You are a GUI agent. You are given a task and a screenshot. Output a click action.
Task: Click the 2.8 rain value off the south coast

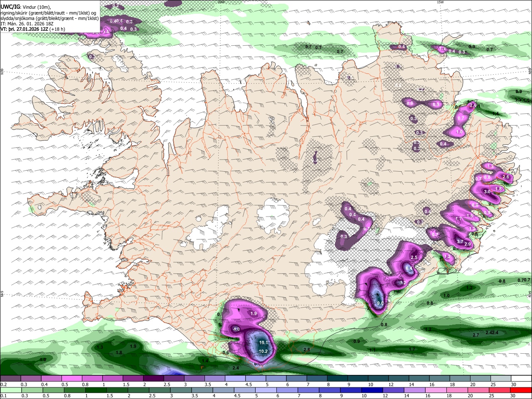(307, 350)
